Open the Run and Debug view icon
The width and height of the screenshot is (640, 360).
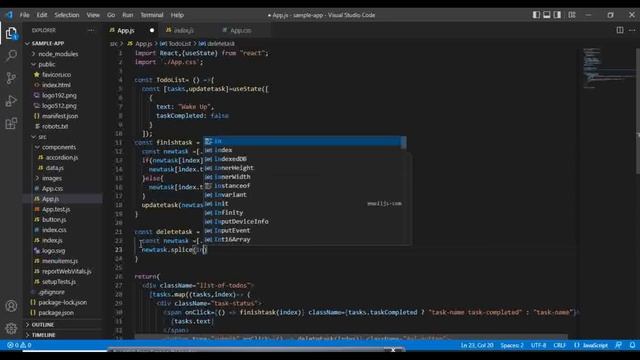point(11,100)
